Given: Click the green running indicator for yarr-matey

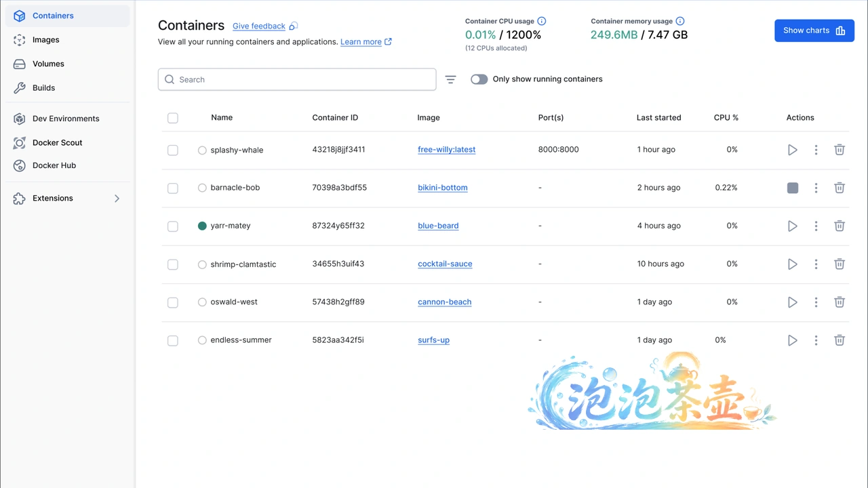Looking at the screenshot, I should click(202, 226).
